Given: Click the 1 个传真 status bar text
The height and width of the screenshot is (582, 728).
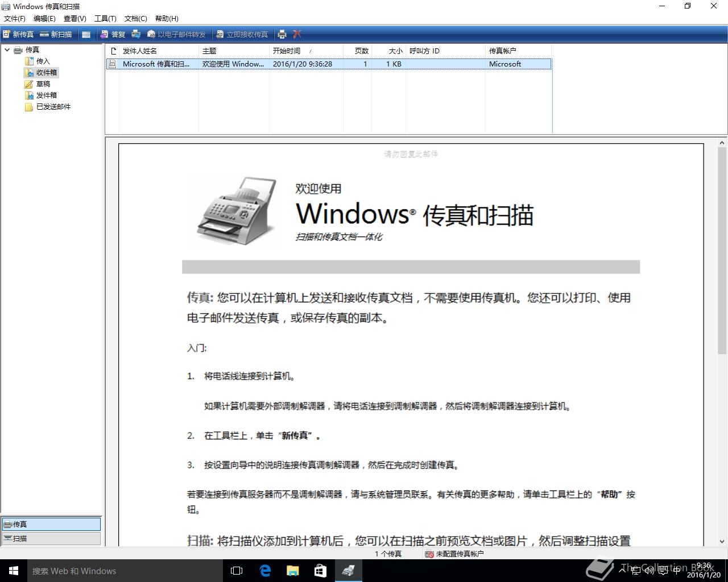Looking at the screenshot, I should 388,554.
